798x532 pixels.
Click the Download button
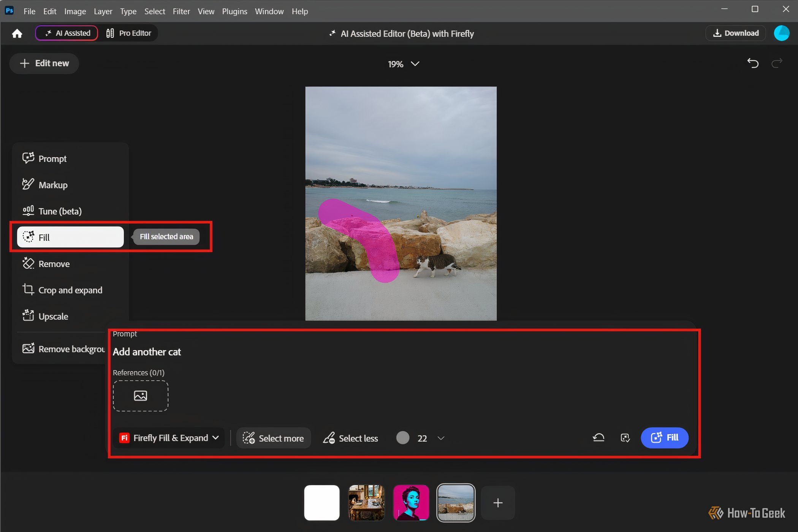736,33
